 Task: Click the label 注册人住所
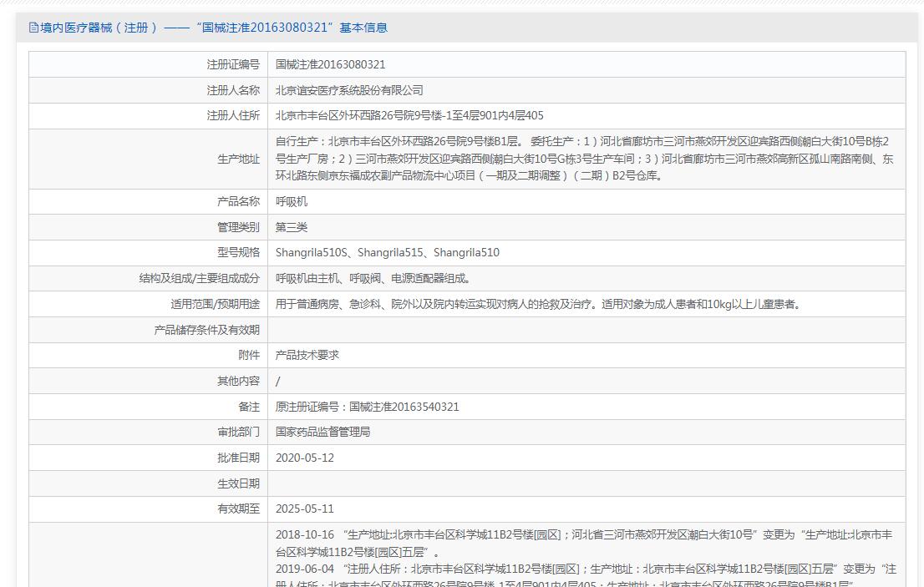(x=233, y=116)
